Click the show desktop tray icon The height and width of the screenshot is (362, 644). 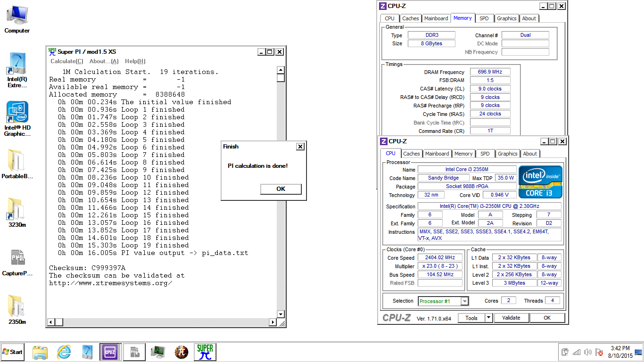point(638,352)
